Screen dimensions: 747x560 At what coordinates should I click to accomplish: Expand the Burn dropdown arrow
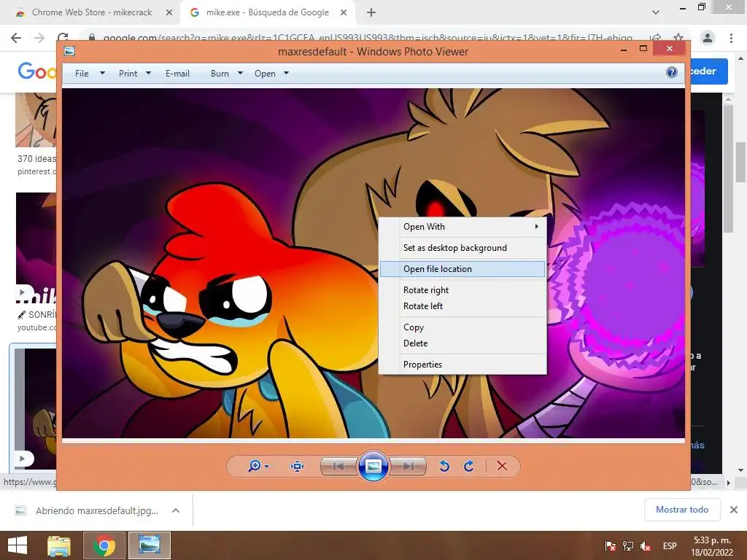[240, 74]
